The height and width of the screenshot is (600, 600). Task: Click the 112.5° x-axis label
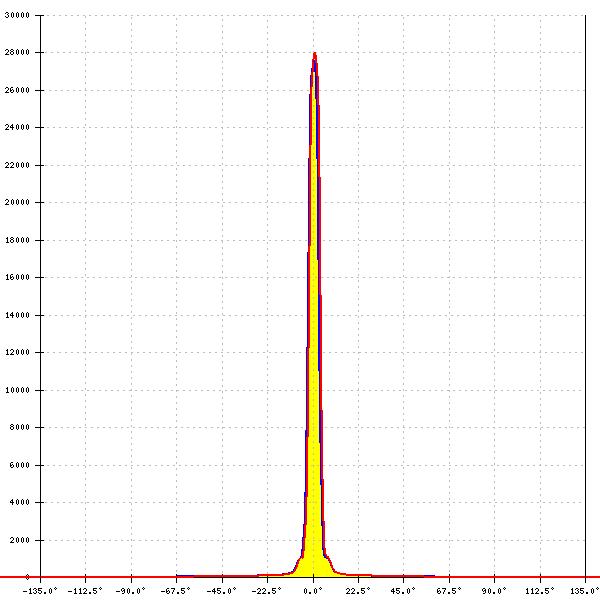[540, 591]
